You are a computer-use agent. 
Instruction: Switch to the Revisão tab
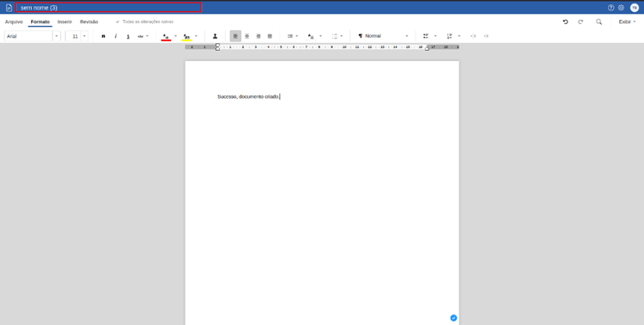[x=89, y=21]
